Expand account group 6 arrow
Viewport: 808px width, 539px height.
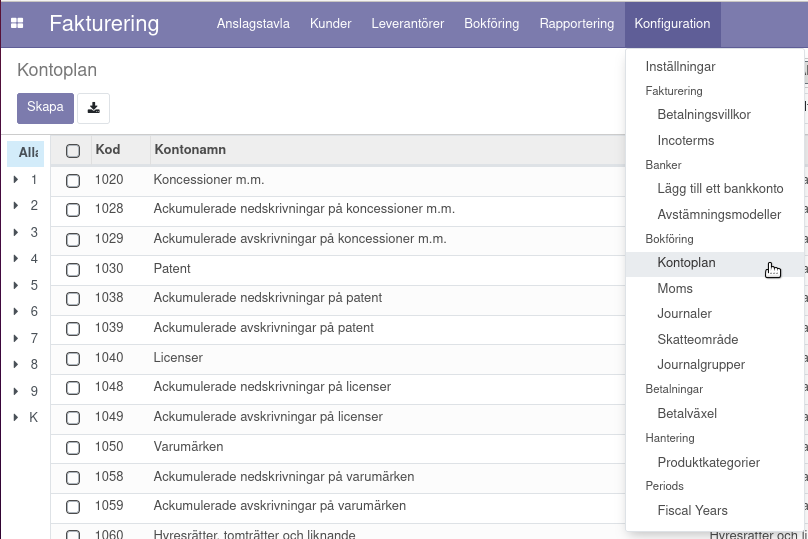click(x=16, y=311)
